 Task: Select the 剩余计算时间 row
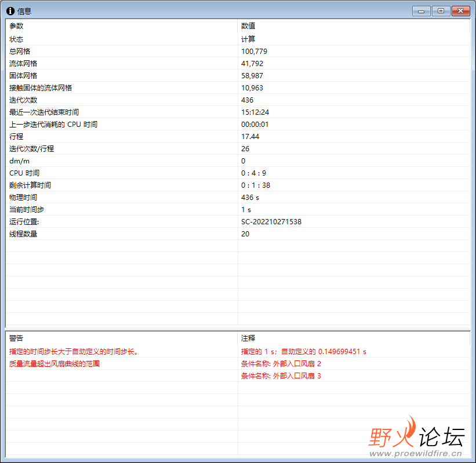[x=238, y=185]
